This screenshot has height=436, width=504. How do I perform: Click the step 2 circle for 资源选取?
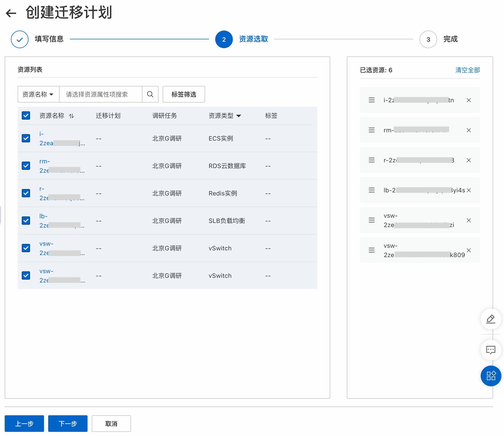(x=224, y=39)
